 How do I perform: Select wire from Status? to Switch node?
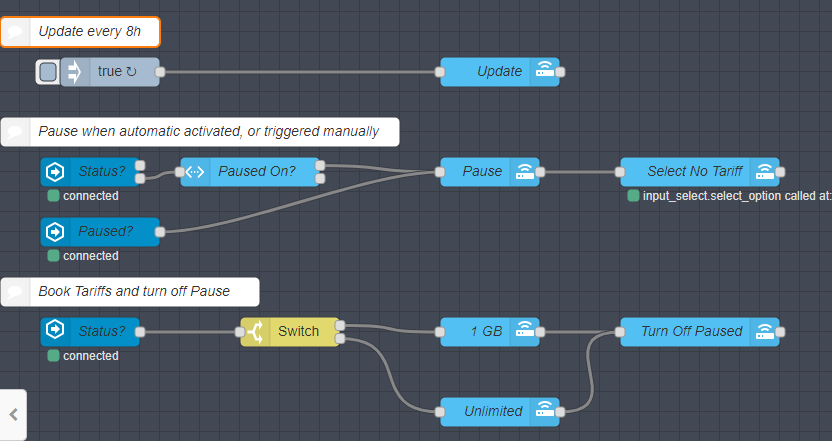pyautogui.click(x=190, y=332)
